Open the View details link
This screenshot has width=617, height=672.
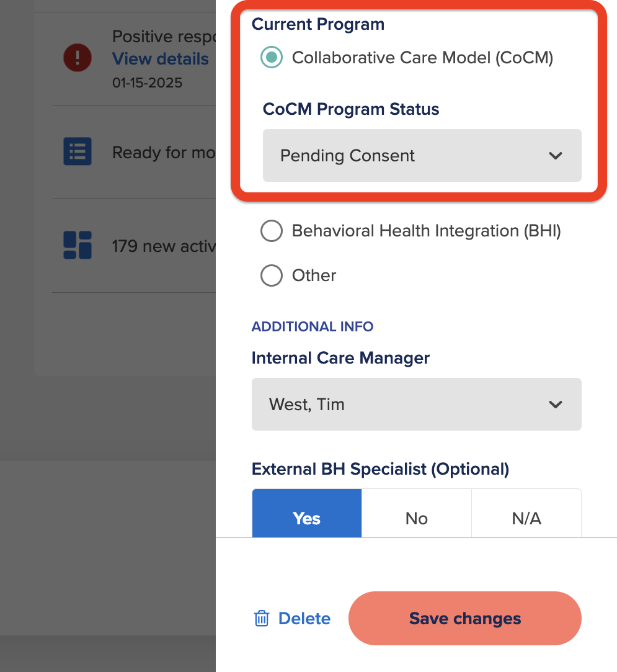coord(161,59)
